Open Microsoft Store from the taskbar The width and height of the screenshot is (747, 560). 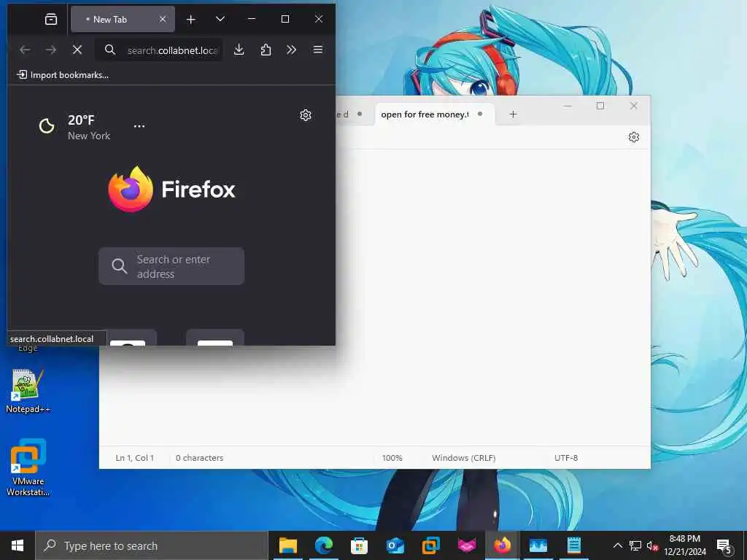(359, 545)
